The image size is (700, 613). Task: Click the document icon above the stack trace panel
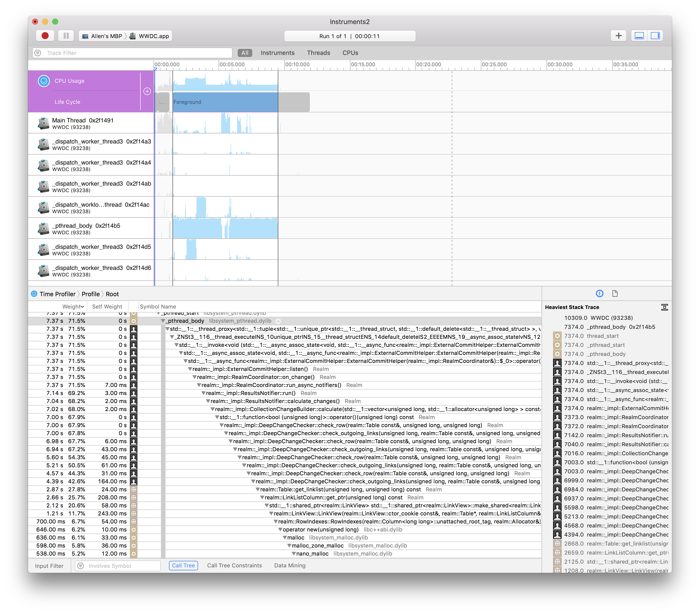(615, 293)
